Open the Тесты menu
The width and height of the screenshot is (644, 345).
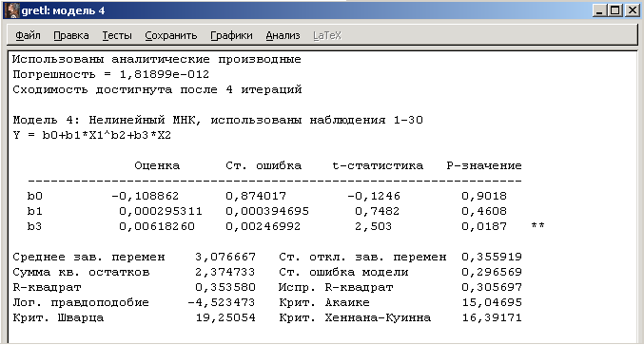(x=117, y=36)
